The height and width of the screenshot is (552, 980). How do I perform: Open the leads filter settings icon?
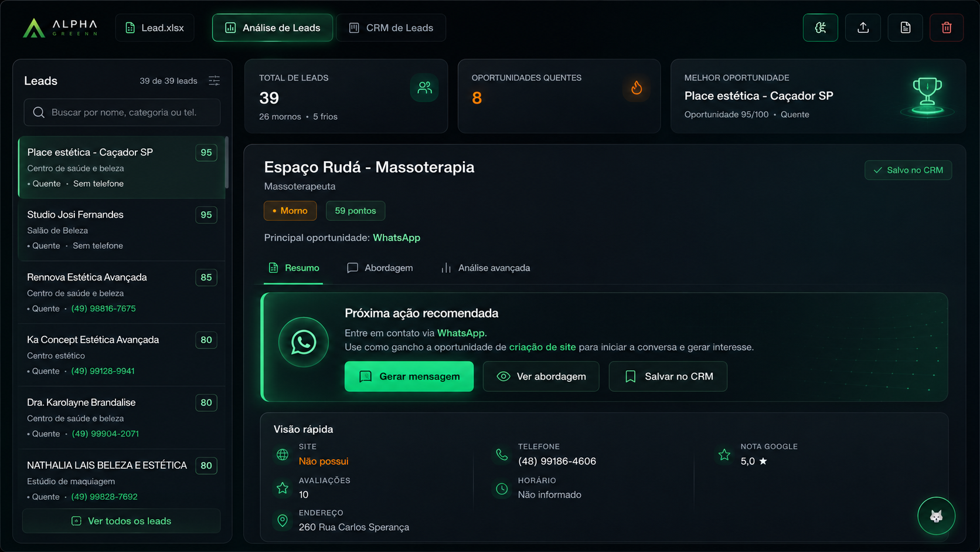tap(215, 81)
